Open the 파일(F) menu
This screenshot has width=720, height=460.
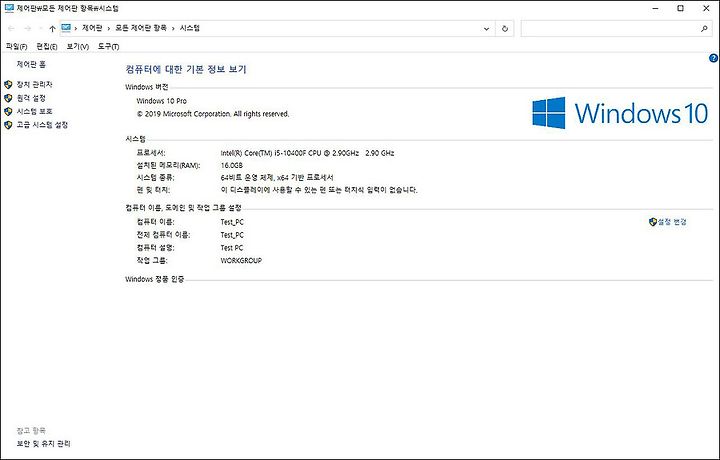click(x=17, y=46)
